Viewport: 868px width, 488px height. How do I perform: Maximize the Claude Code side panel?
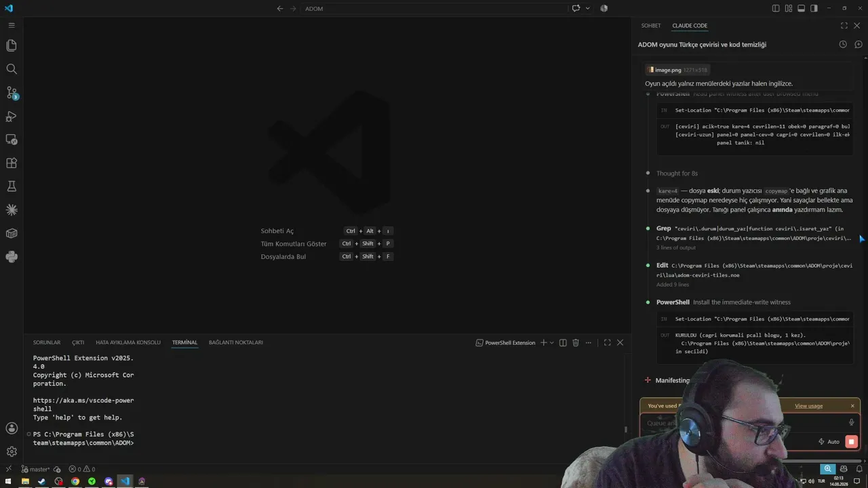[x=844, y=26]
